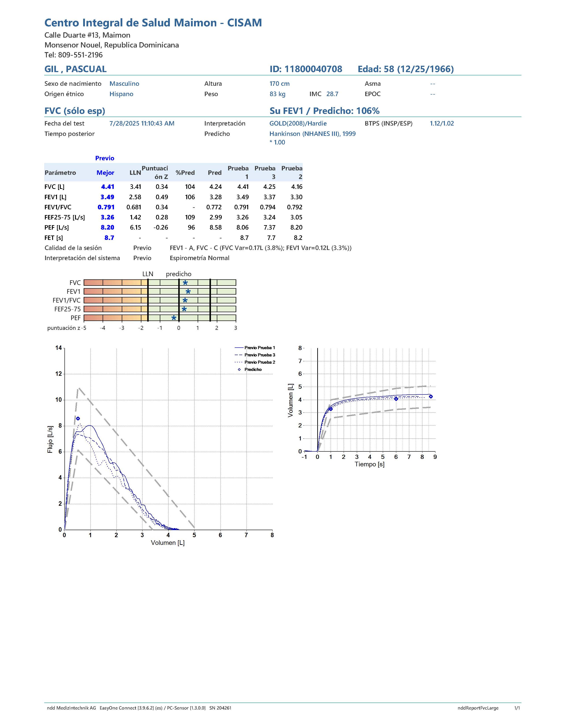Click the predicted PEF diamond on flow-volume graph
This screenshot has width=563, height=728.
point(78,419)
